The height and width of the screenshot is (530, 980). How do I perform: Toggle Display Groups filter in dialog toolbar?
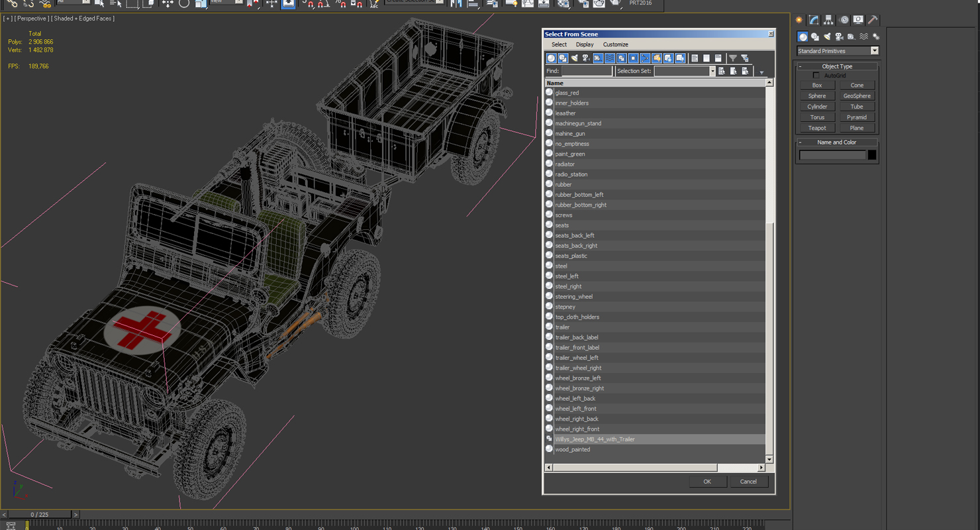[621, 58]
